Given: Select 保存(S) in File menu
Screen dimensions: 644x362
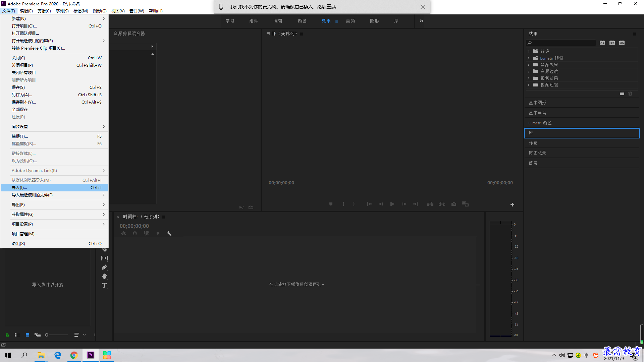Looking at the screenshot, I should (x=54, y=87).
